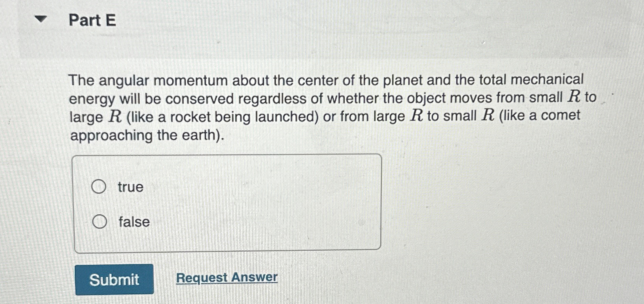Image resolution: width=644 pixels, height=304 pixels.
Task: Click the empty circle next to true
Action: [x=100, y=187]
